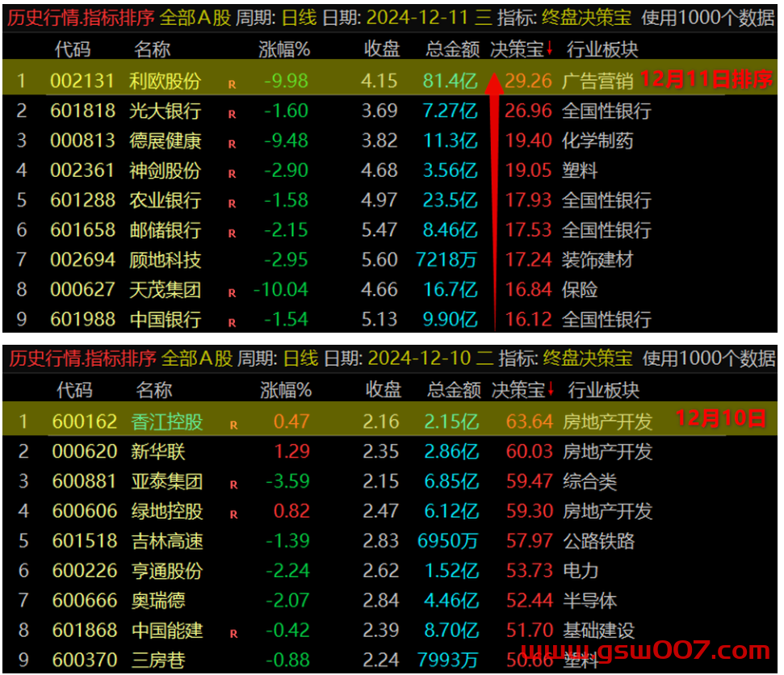Click the R marker beside 香江控股
The width and height of the screenshot is (784, 675).
(233, 425)
